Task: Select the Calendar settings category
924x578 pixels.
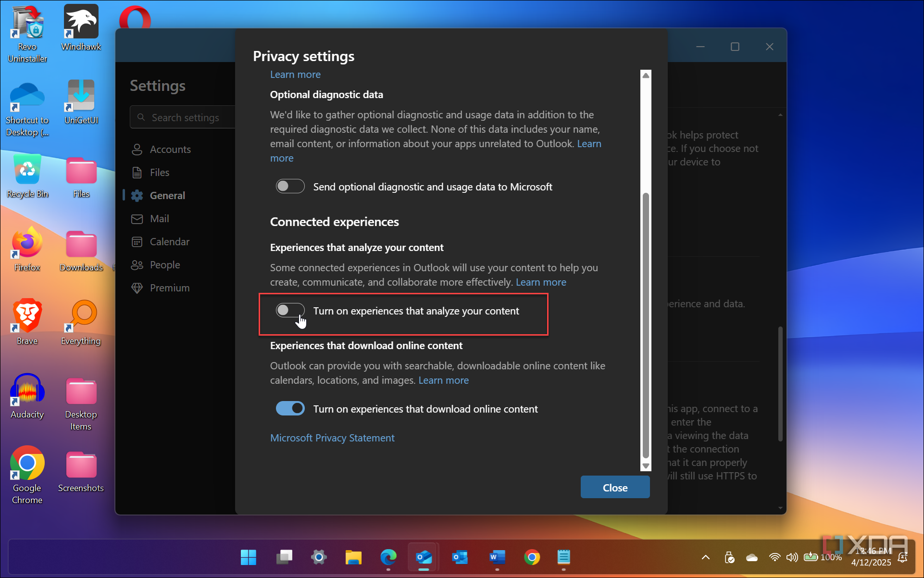Action: pyautogui.click(x=169, y=242)
